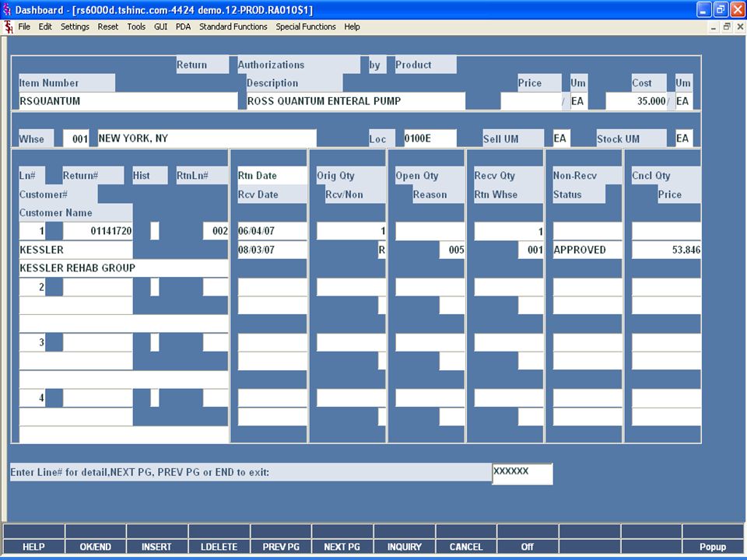747x560 pixels.
Task: Click the Off function button
Action: click(x=528, y=547)
